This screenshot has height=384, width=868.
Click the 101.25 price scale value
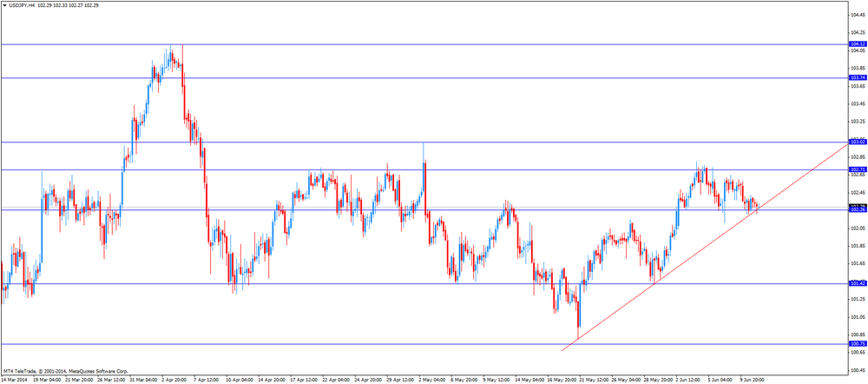click(x=858, y=299)
